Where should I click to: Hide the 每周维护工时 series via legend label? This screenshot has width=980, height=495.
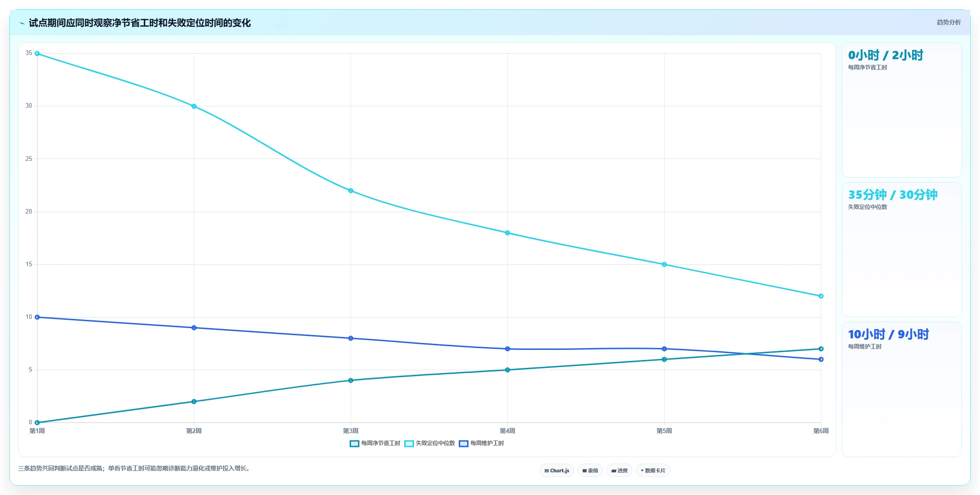[487, 443]
